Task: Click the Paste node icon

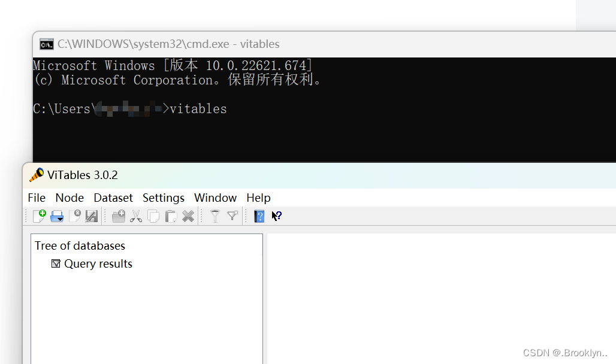Action: (171, 216)
